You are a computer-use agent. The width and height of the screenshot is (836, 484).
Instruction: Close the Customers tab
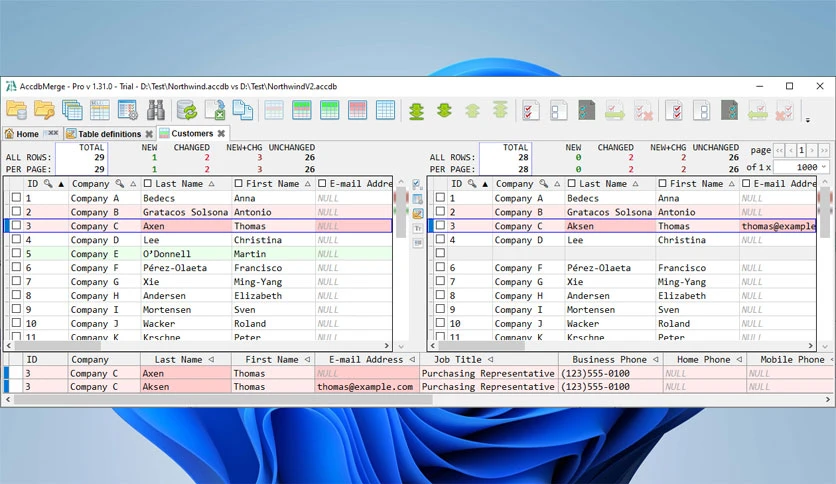[x=221, y=133]
